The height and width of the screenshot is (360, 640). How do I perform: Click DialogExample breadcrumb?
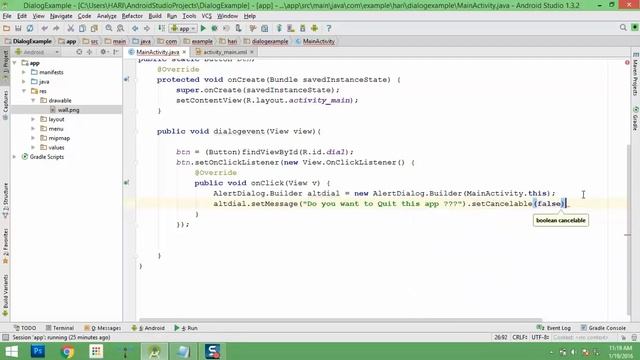pos(28,41)
